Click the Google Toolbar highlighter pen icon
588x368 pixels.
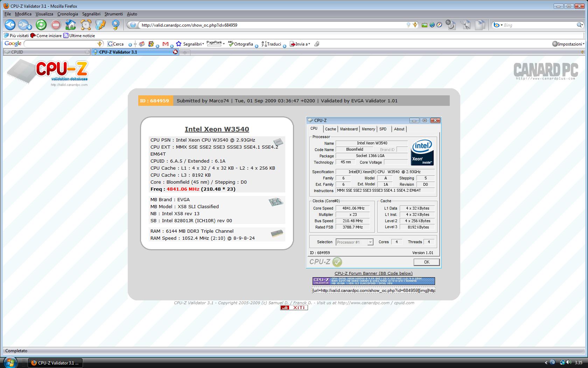[317, 44]
